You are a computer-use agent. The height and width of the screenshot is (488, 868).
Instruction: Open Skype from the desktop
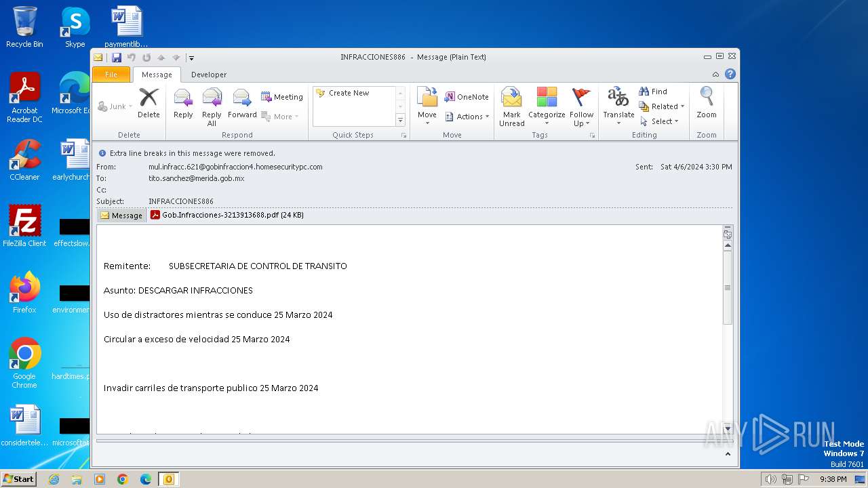coord(75,27)
